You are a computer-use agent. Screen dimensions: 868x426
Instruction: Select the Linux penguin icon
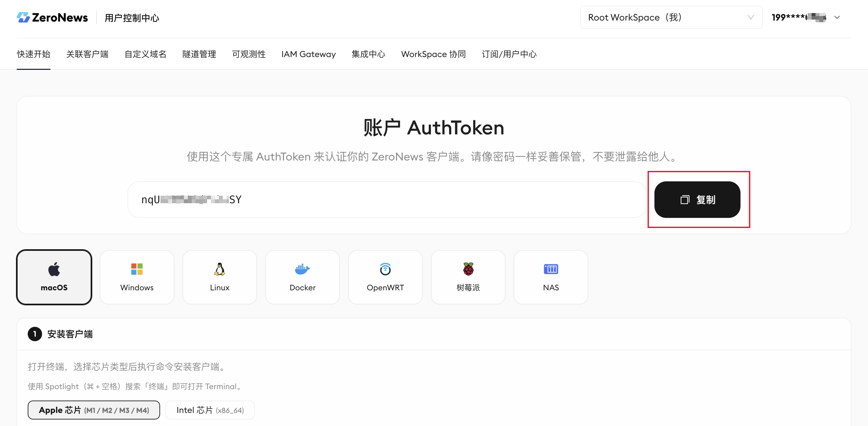click(220, 269)
